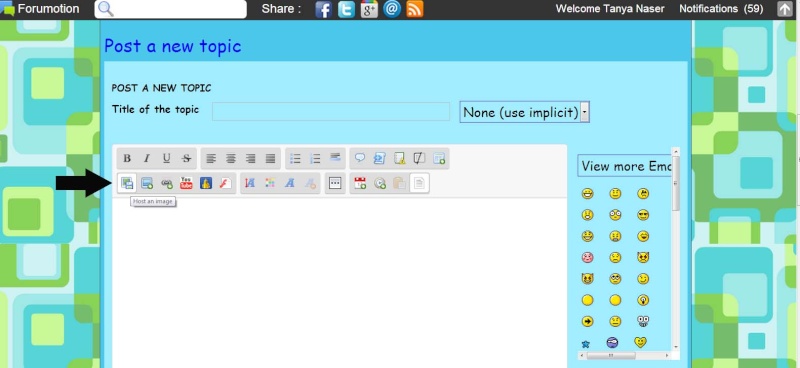Insert a spoiler block

tap(399, 159)
